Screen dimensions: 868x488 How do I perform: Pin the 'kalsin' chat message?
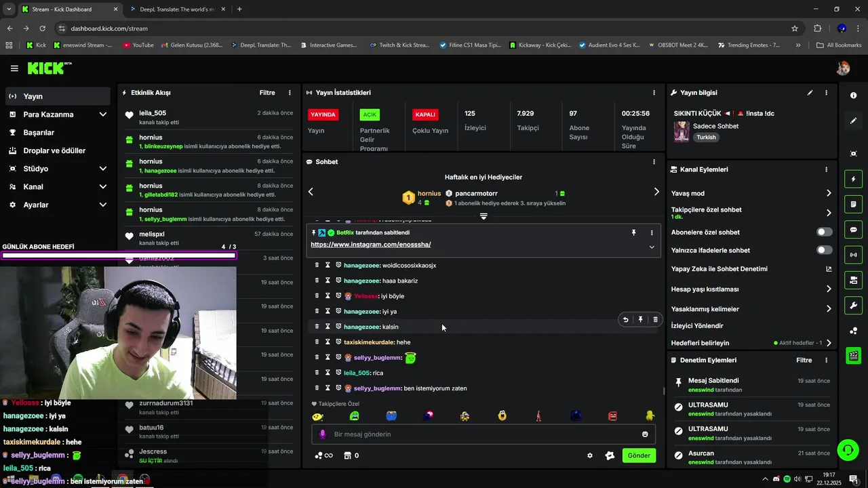(x=640, y=319)
